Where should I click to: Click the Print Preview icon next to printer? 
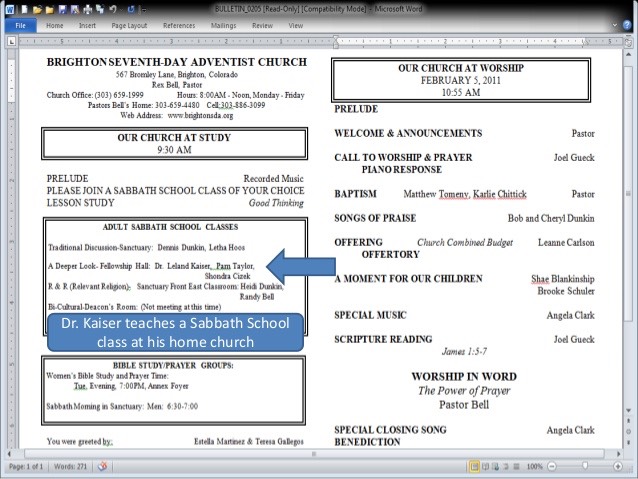100,9
